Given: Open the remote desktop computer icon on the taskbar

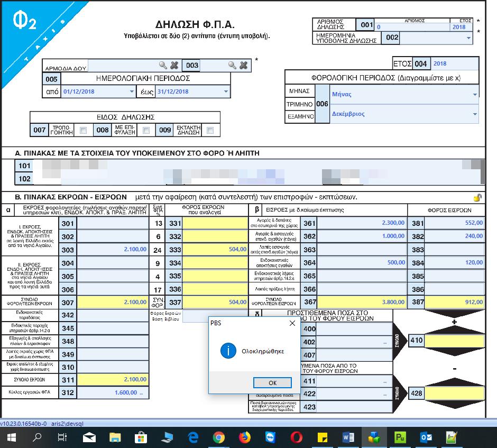Looking at the screenshot, I should (x=167, y=438).
